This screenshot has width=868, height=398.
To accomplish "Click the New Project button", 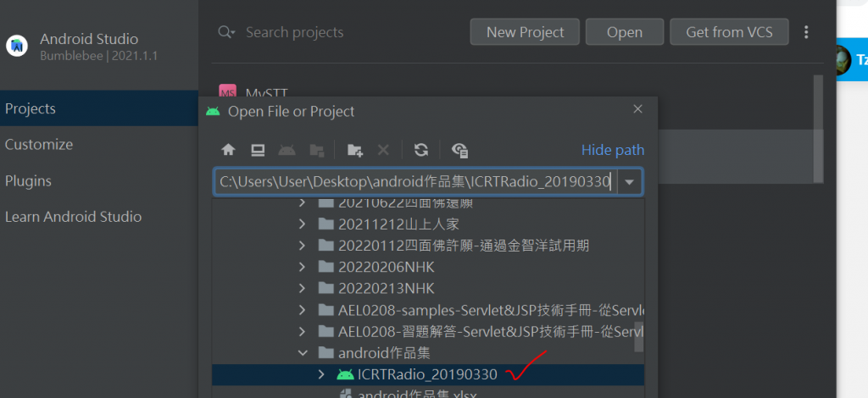I will tap(525, 32).
